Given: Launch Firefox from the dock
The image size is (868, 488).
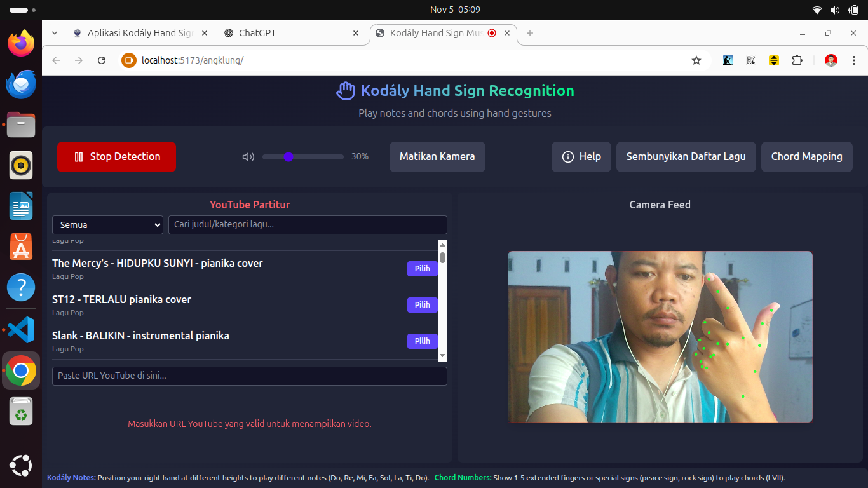Looking at the screenshot, I should pyautogui.click(x=21, y=43).
